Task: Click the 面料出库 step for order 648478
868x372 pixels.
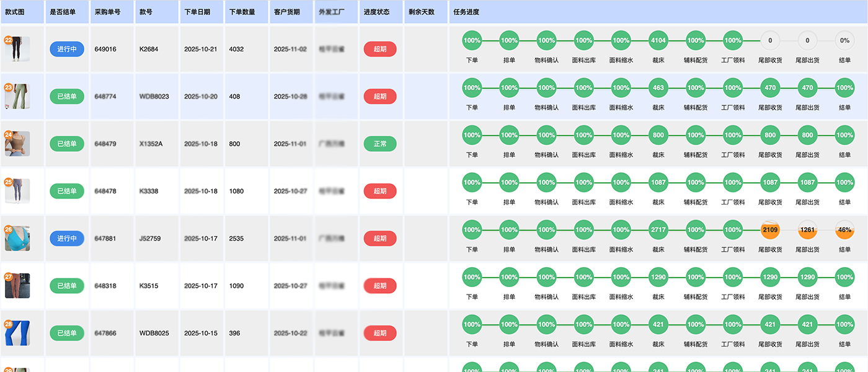Action: point(583,182)
